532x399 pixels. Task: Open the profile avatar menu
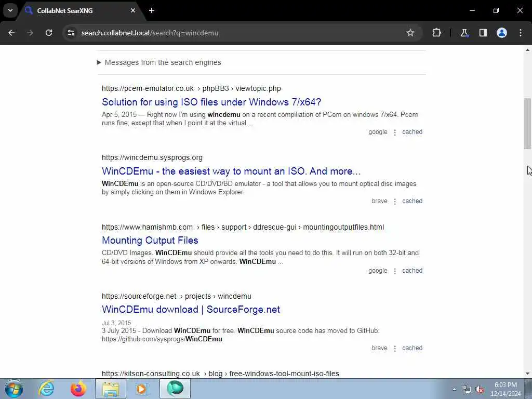[501, 33]
